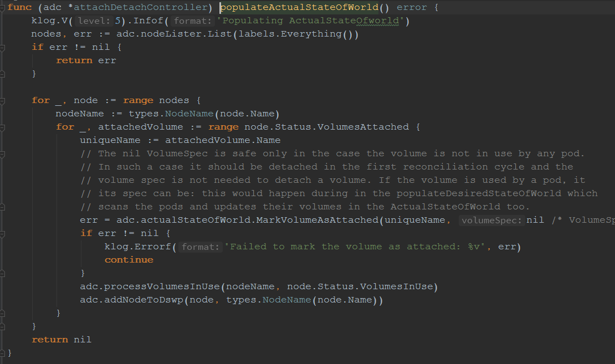Click adc.actualStateOfWorld receiver expression
Screen dimensions: 615x364
point(183,220)
